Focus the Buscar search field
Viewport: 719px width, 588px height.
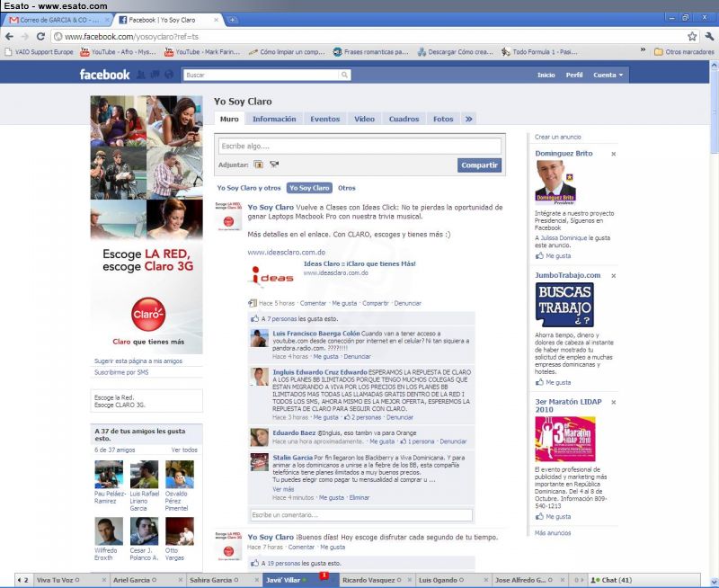(x=262, y=75)
